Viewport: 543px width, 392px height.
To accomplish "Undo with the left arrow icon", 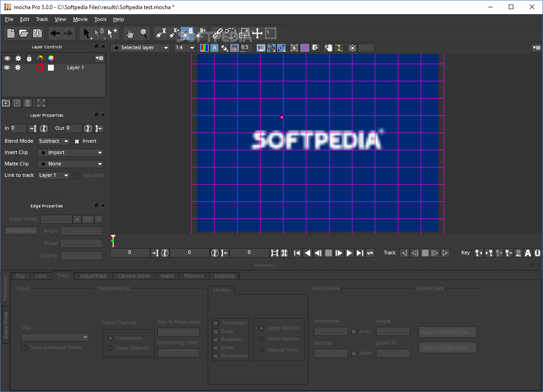I will [x=55, y=33].
